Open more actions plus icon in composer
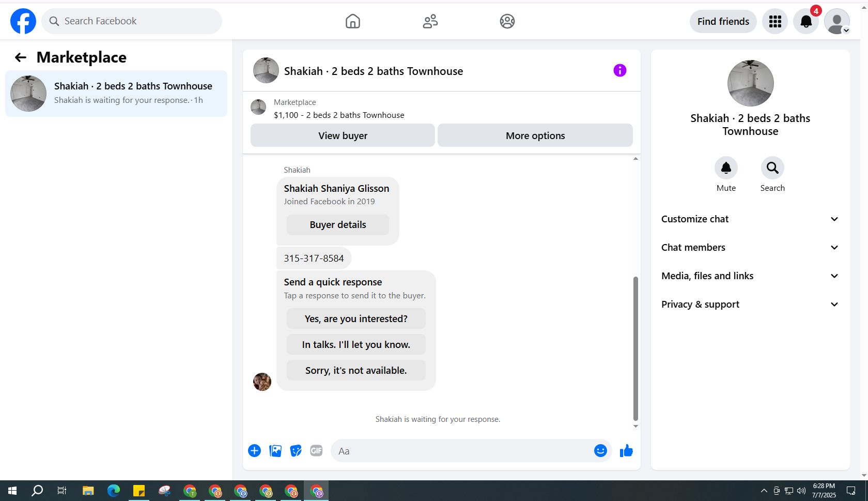868x501 pixels. (254, 451)
